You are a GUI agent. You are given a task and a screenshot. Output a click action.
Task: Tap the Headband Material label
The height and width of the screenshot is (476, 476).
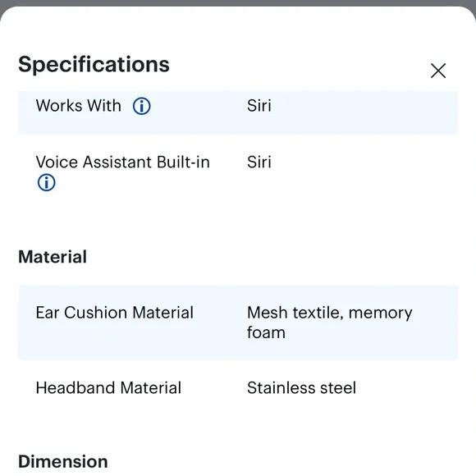(x=108, y=387)
